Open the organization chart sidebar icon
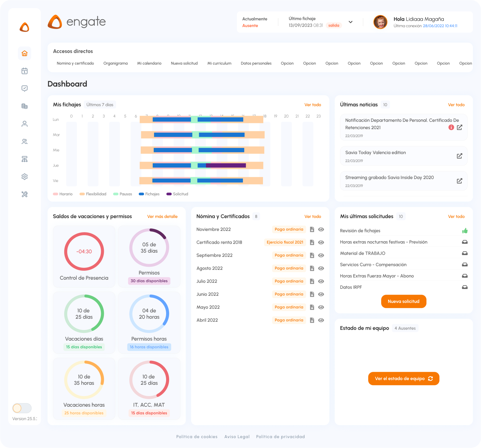Image resolution: width=481 pixels, height=448 pixels. pos(24,159)
